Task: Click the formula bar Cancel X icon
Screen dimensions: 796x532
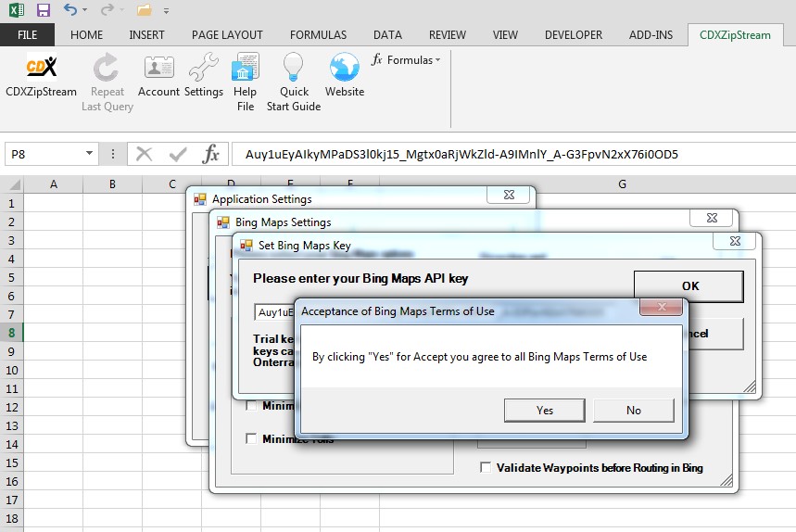Action: tap(145, 154)
